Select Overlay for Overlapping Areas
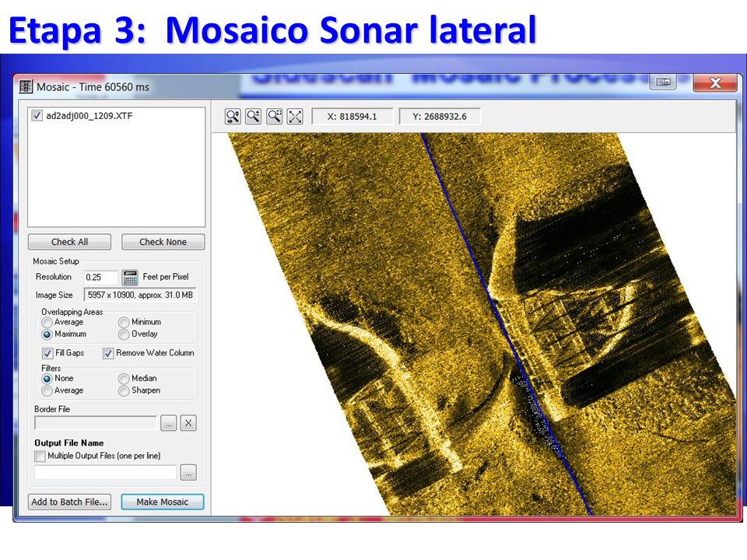The image size is (747, 560). click(x=124, y=334)
